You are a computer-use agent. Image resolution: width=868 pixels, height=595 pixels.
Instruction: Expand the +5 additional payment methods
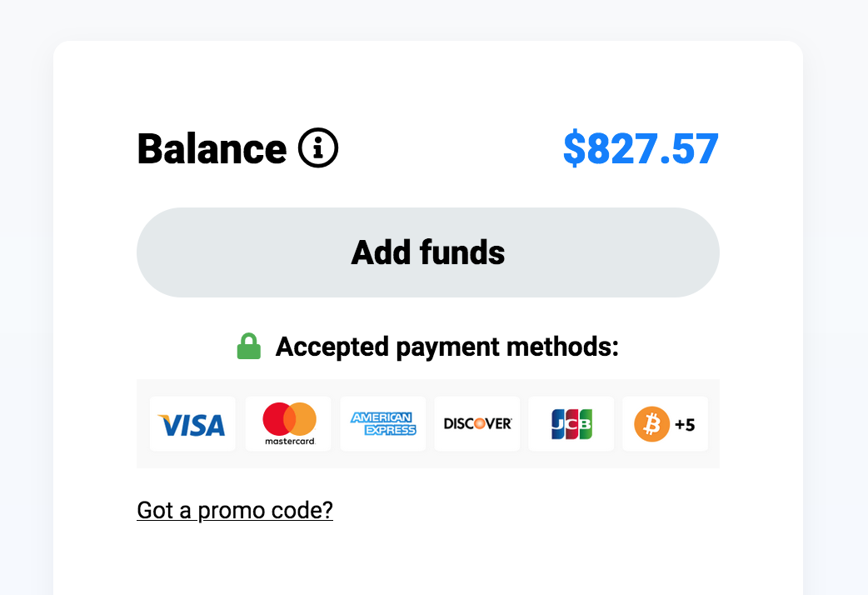coord(686,423)
